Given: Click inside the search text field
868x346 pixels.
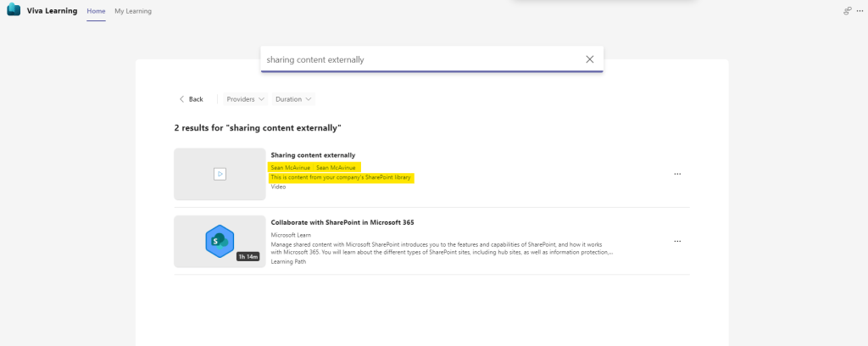Looking at the screenshot, I should [x=420, y=59].
